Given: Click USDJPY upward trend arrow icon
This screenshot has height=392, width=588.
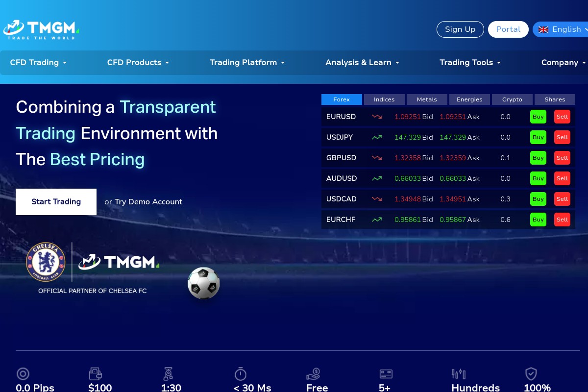Looking at the screenshot, I should [x=377, y=137].
